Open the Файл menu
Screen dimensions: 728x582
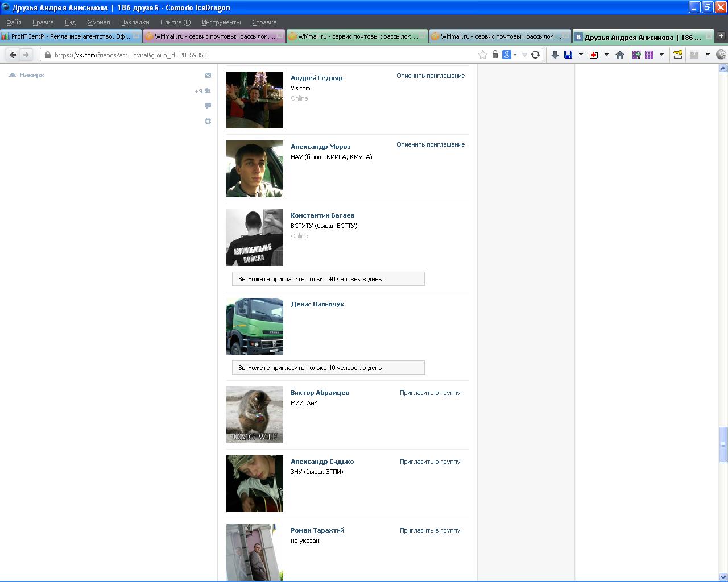(x=14, y=22)
